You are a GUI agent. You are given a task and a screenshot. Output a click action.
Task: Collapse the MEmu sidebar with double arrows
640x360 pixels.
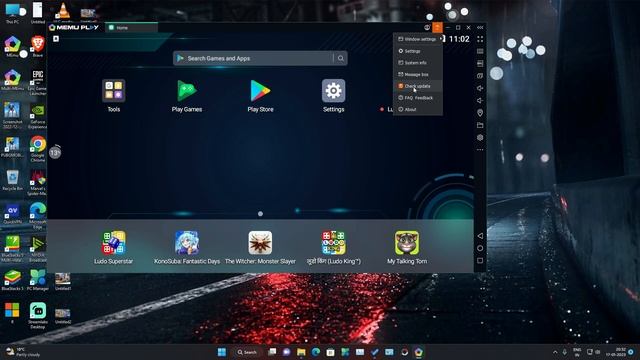(x=480, y=27)
